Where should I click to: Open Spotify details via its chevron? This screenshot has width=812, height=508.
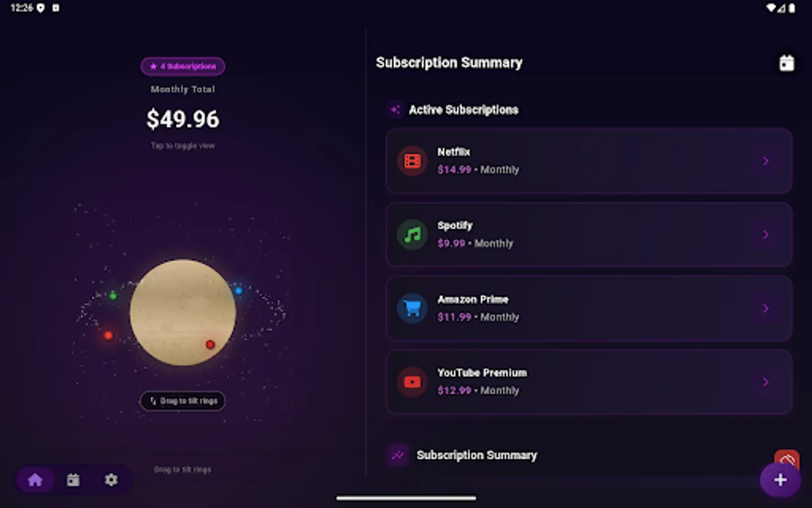765,234
